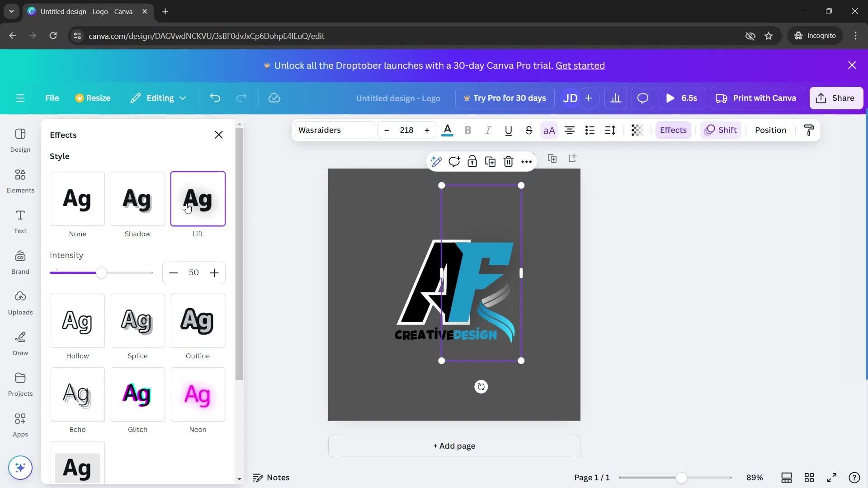The height and width of the screenshot is (488, 868).
Task: Click the Position panel icon
Action: coord(771,130)
